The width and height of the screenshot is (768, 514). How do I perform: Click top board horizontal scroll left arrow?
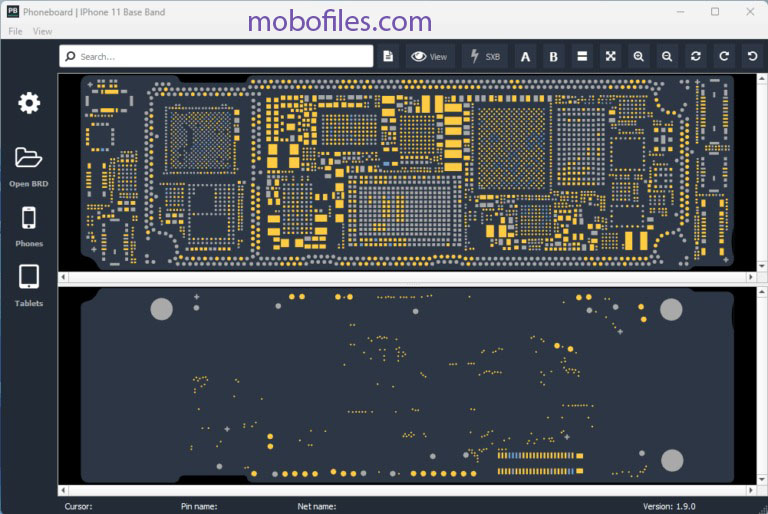pyautogui.click(x=63, y=277)
